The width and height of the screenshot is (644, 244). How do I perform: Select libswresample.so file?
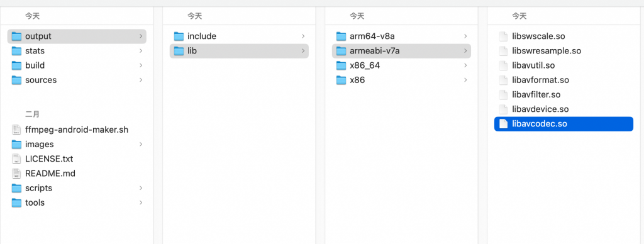pyautogui.click(x=563, y=51)
